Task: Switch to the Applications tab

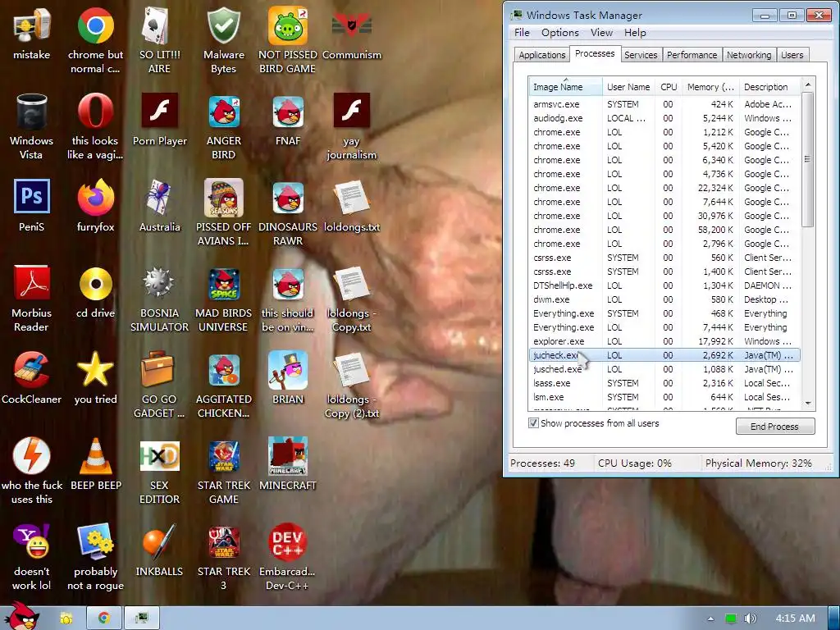Action: pyautogui.click(x=541, y=55)
